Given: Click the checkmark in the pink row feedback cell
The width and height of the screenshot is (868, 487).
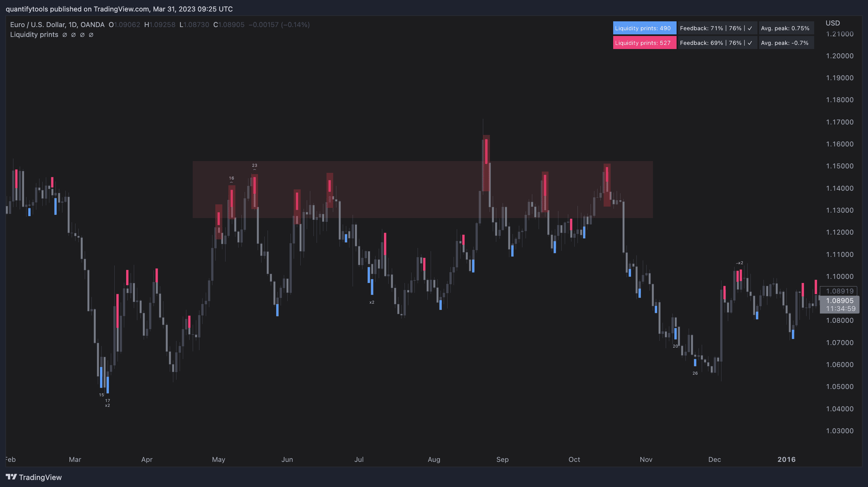Looking at the screenshot, I should coord(750,43).
